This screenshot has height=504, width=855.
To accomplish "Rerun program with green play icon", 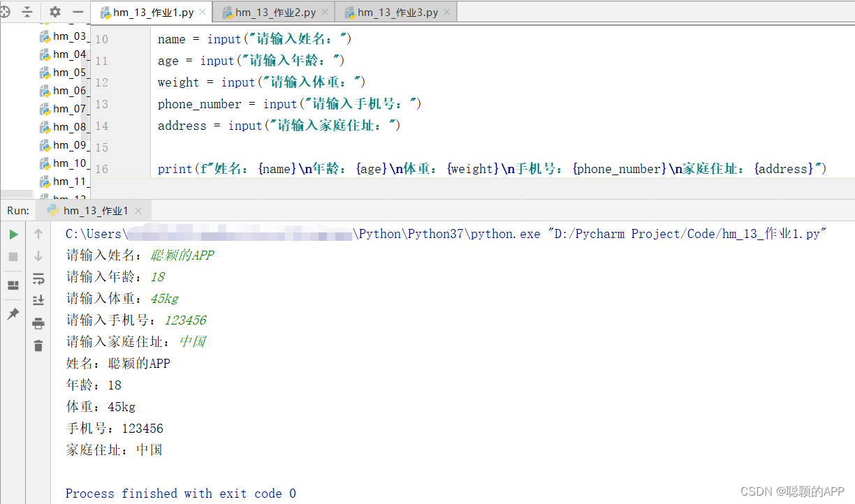I will pyautogui.click(x=13, y=235).
